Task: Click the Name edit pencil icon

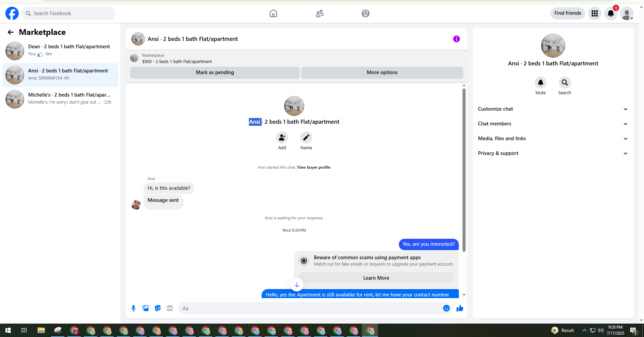Action: pos(306,137)
